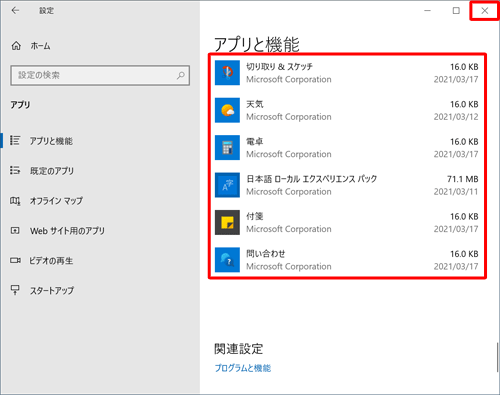Click the search magnifier in 設定の検索 box

point(181,75)
